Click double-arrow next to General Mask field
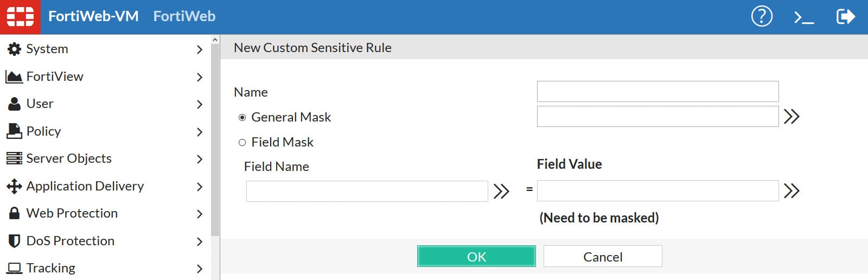 792,117
